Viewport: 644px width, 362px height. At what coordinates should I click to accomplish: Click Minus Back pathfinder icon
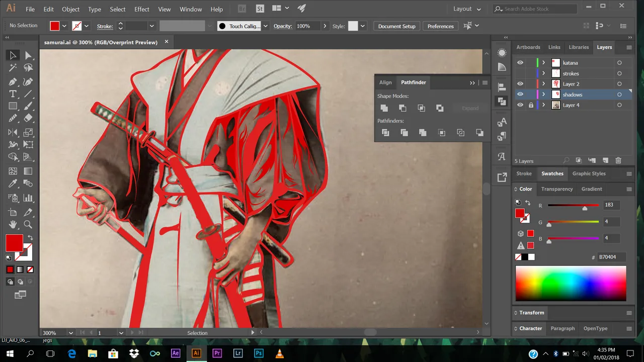tap(479, 133)
